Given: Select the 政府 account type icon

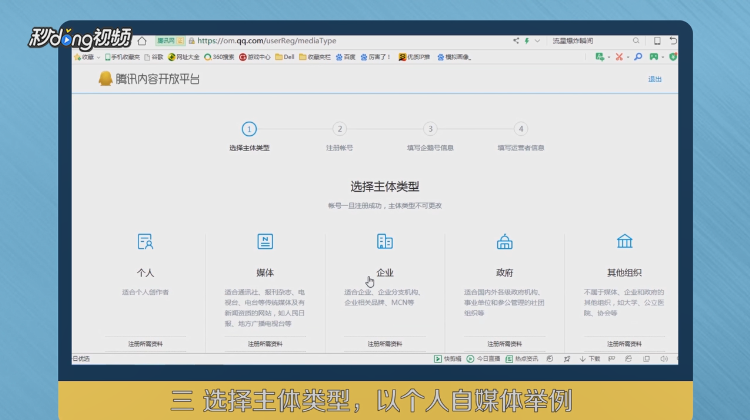Looking at the screenshot, I should pos(505,242).
